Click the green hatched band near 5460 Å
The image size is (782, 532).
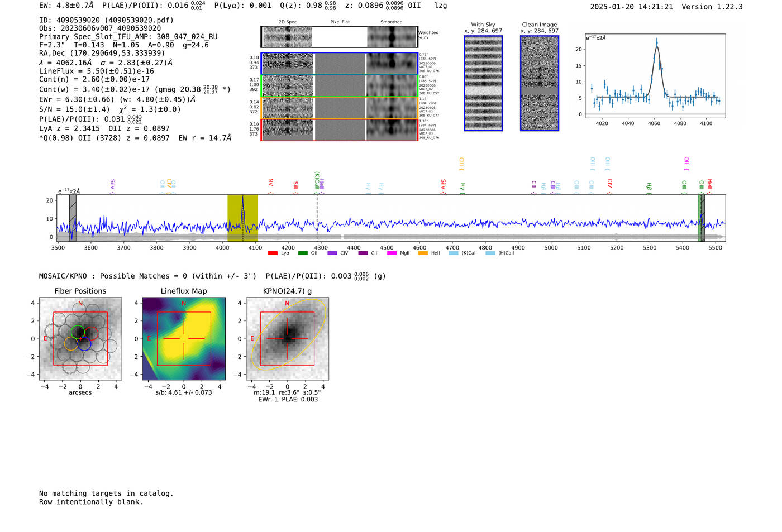click(x=702, y=218)
